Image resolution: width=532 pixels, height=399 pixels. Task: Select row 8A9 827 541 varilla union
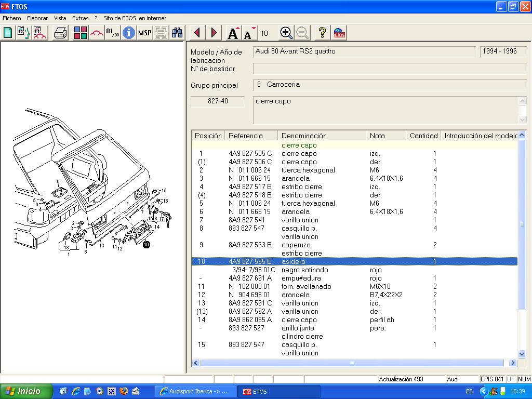(354, 220)
